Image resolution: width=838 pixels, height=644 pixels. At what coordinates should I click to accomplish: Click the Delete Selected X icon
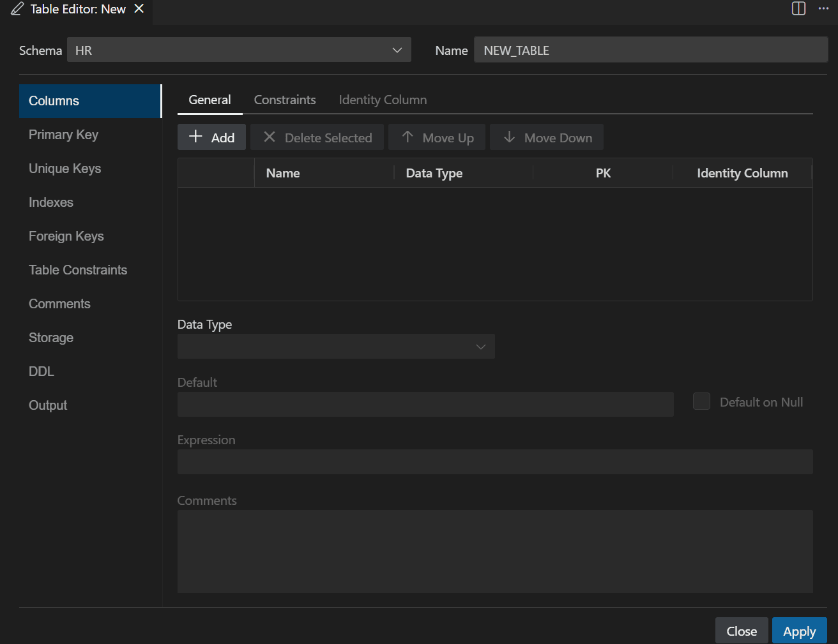pos(270,137)
